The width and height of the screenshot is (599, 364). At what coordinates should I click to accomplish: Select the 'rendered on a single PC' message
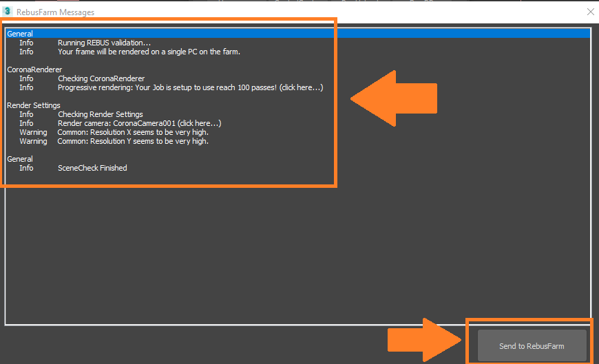pyautogui.click(x=149, y=52)
